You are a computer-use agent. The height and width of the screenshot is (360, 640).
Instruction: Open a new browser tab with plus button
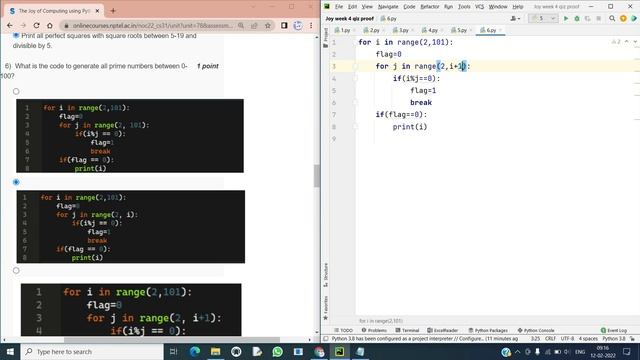click(113, 11)
